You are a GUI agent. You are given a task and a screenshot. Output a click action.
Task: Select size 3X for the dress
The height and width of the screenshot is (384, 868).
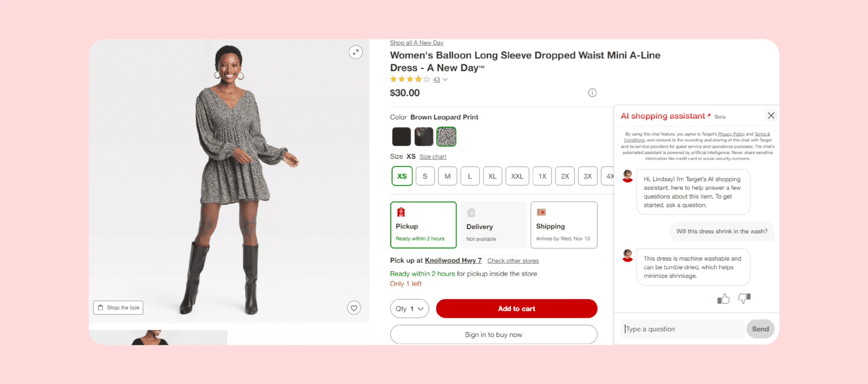pyautogui.click(x=587, y=176)
